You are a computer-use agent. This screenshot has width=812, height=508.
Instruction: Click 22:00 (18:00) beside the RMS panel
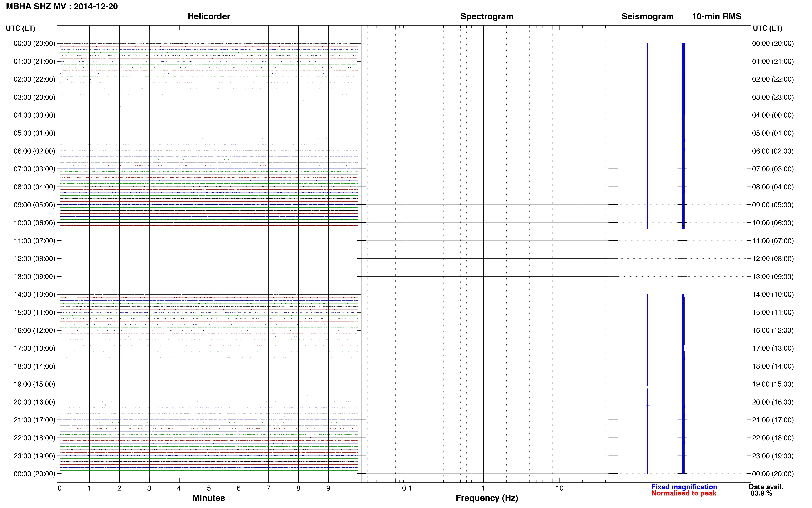[x=773, y=438]
